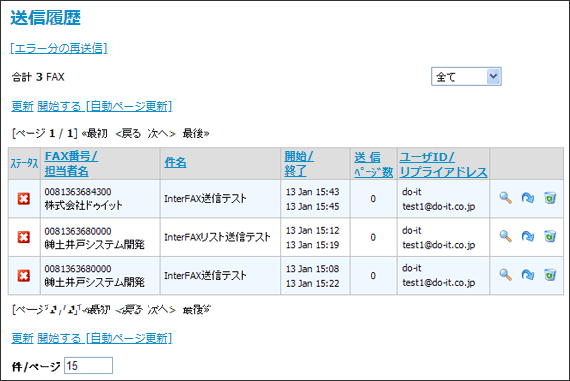
Task: Click the エラー分の再送信 link
Action: point(59,48)
